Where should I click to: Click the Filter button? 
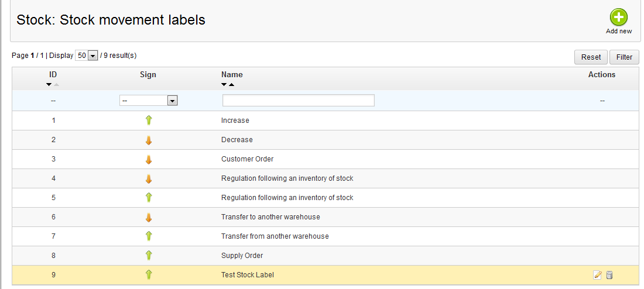click(x=624, y=57)
